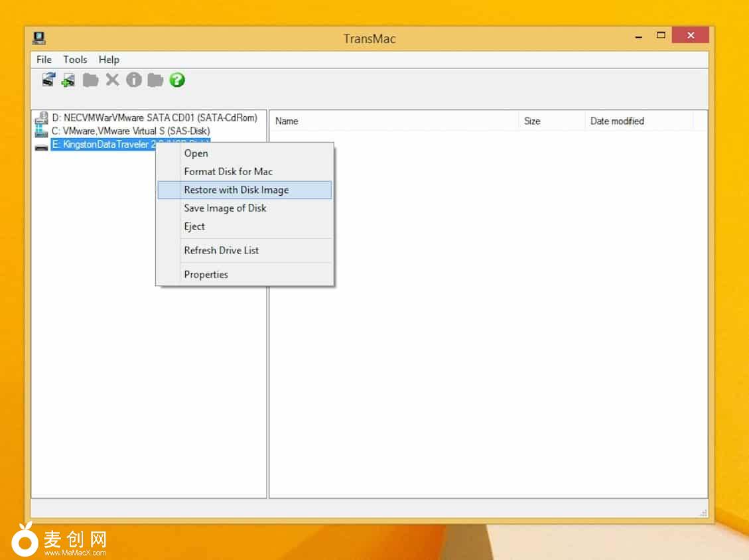Image resolution: width=749 pixels, height=560 pixels.
Task: Sort by the Date modified column header
Action: coord(617,121)
